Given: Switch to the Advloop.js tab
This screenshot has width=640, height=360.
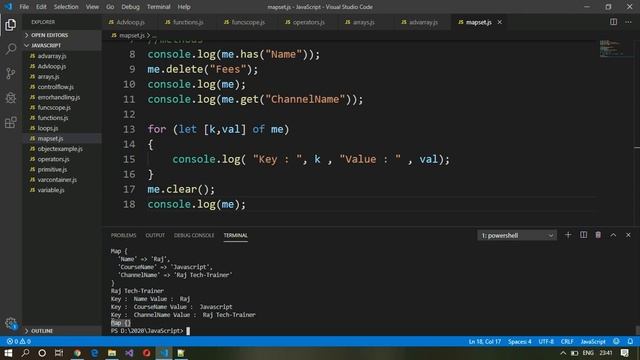Looking at the screenshot, I should pos(130,22).
